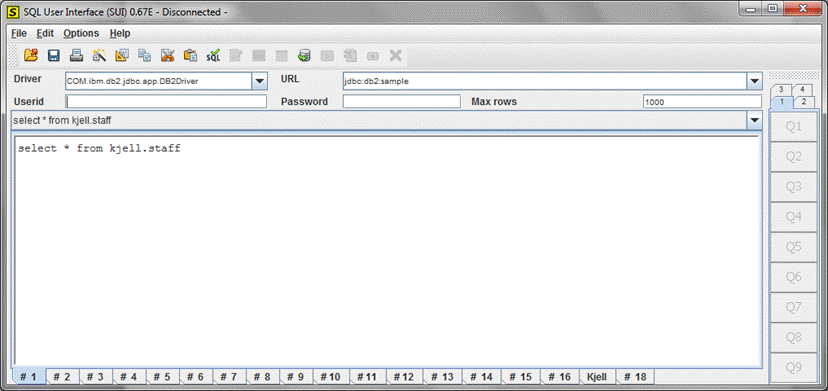Expand the query history dropdown arrow
This screenshot has width=828, height=391.
pyautogui.click(x=755, y=120)
